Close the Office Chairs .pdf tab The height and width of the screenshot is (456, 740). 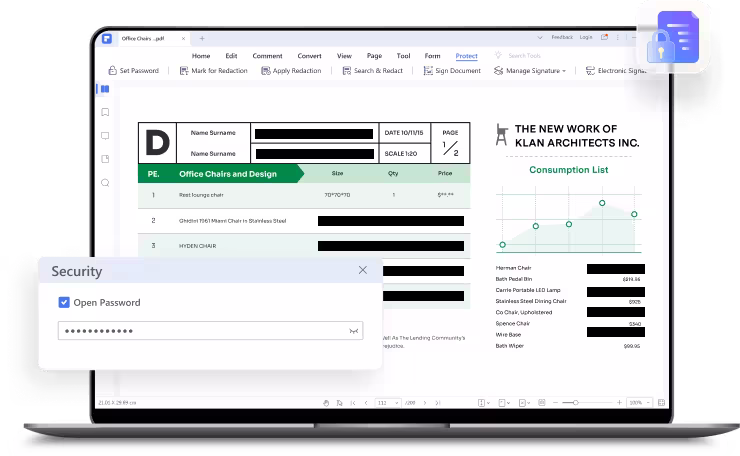tap(183, 39)
